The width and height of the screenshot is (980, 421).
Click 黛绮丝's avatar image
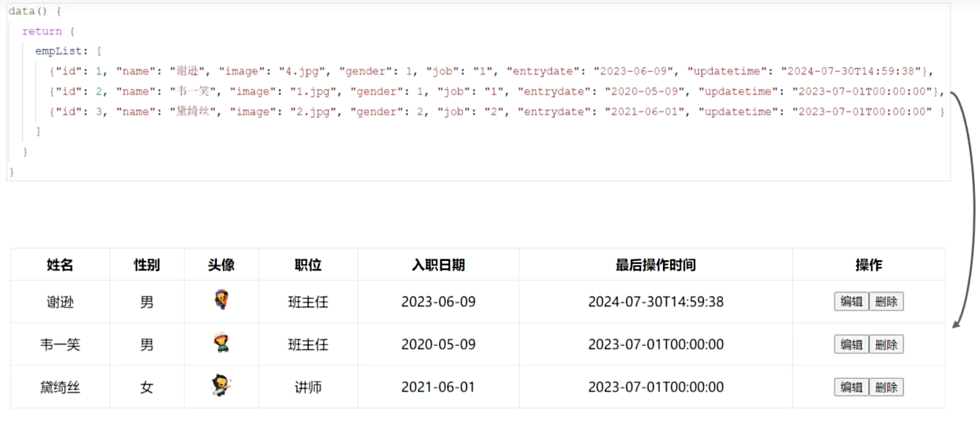pyautogui.click(x=221, y=386)
